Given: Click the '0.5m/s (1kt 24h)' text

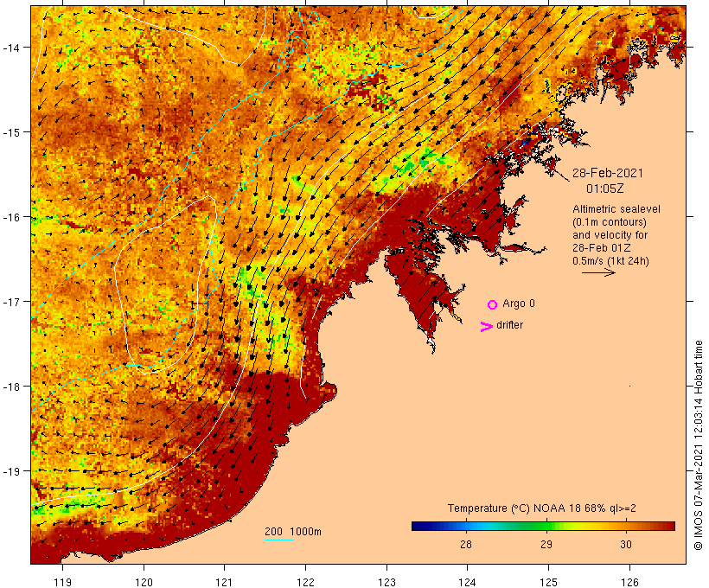Looking at the screenshot, I should [x=610, y=261].
